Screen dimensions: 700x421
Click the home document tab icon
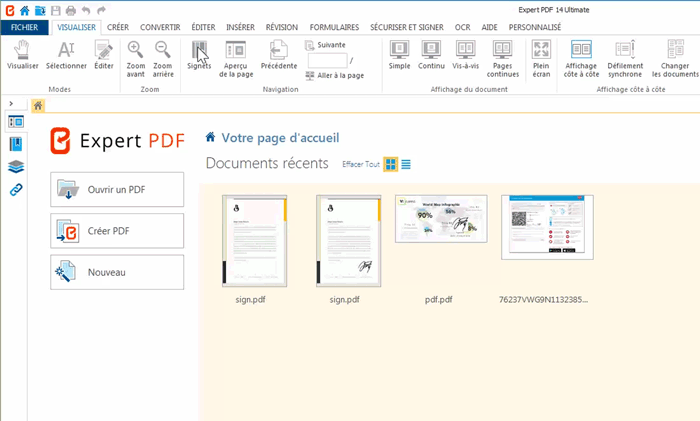(x=38, y=106)
